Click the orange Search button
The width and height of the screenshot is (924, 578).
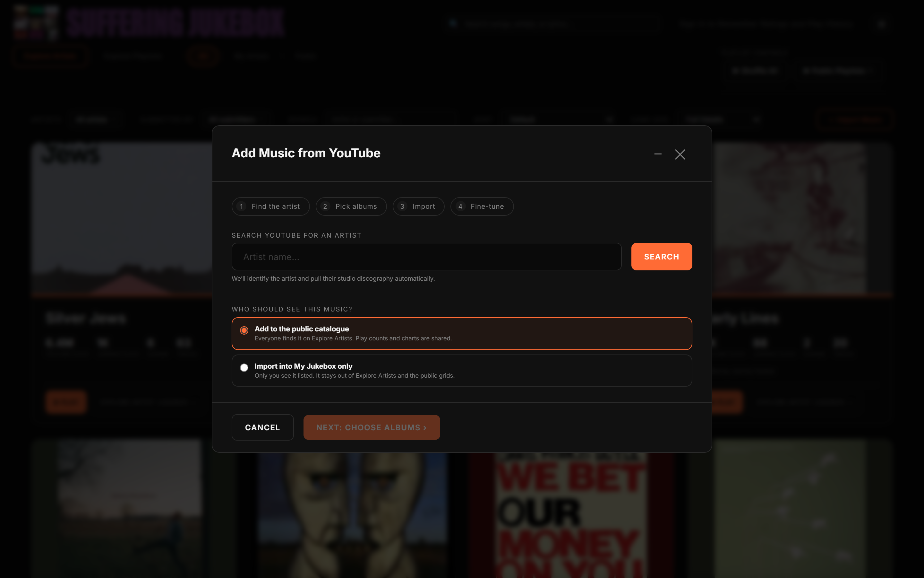click(661, 257)
